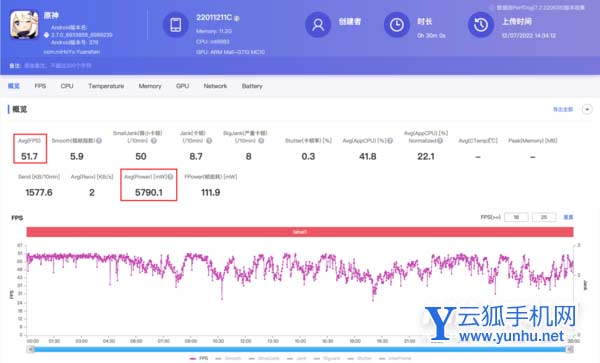Click the first FPS>= threshold input field
600x363 pixels.
516,217
